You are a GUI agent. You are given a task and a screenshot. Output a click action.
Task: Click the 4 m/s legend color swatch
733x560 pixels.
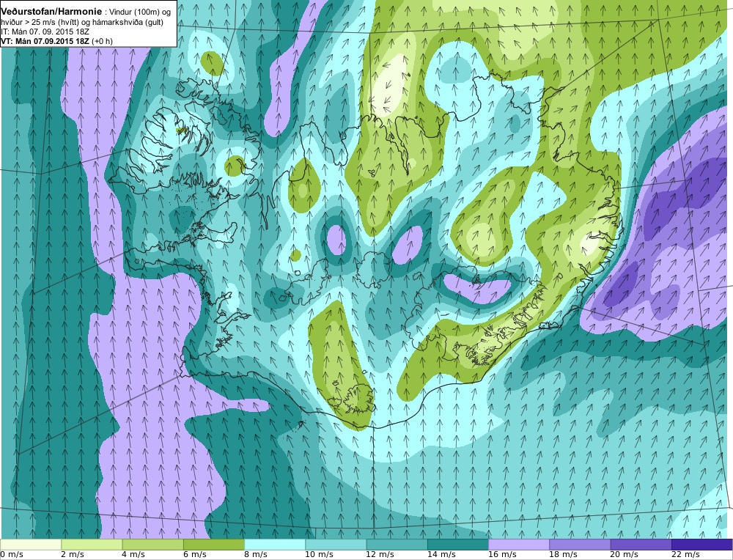point(153,545)
